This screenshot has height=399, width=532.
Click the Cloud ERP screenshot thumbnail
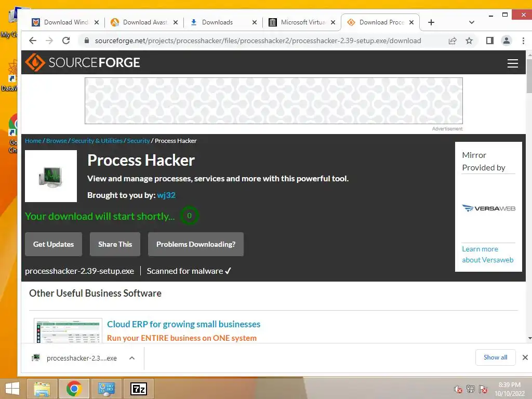(x=68, y=331)
